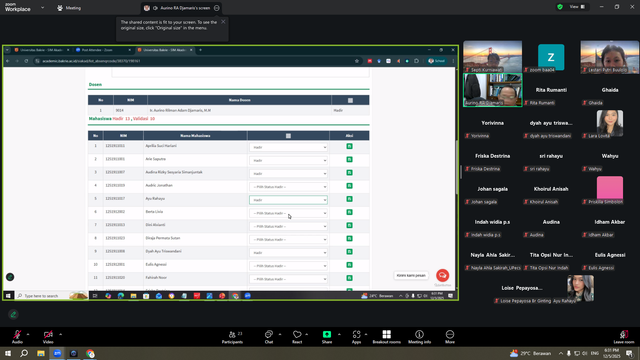Open status dropdown for Audric Jonathan
640x360 pixels.
coord(288,187)
